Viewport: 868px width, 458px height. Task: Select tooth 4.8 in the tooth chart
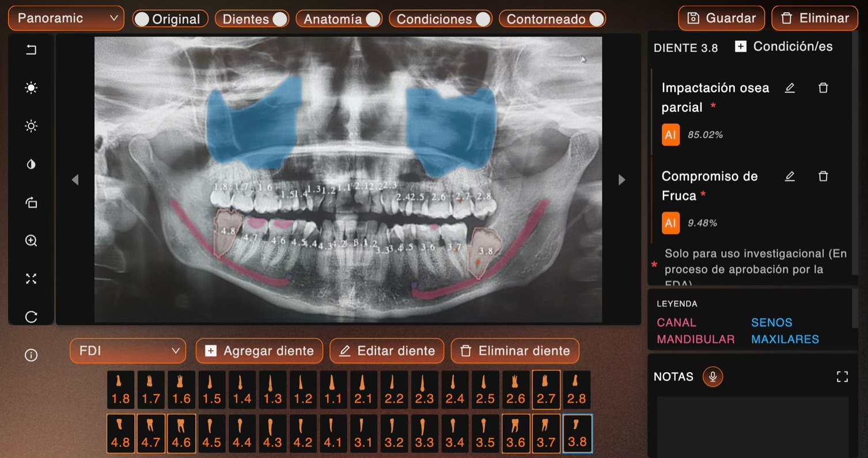(x=120, y=433)
